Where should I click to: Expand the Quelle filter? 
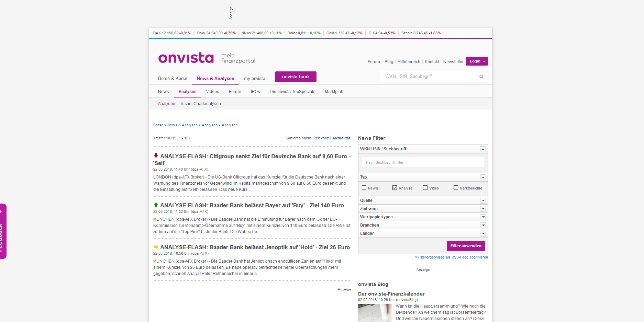pyautogui.click(x=483, y=200)
